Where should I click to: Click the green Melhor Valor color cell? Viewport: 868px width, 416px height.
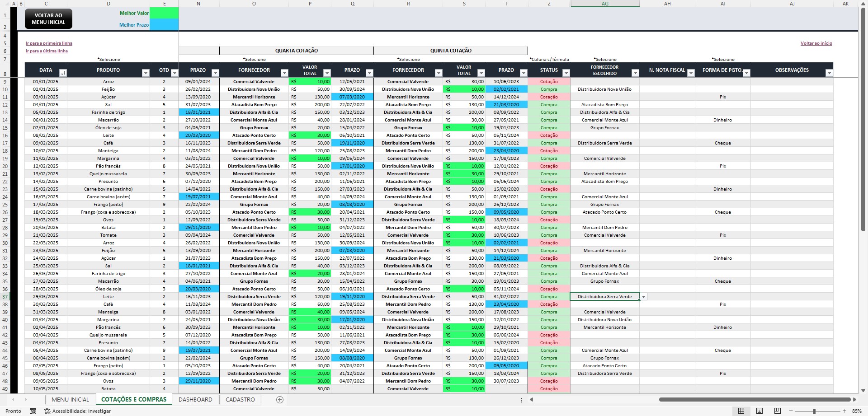click(x=164, y=13)
